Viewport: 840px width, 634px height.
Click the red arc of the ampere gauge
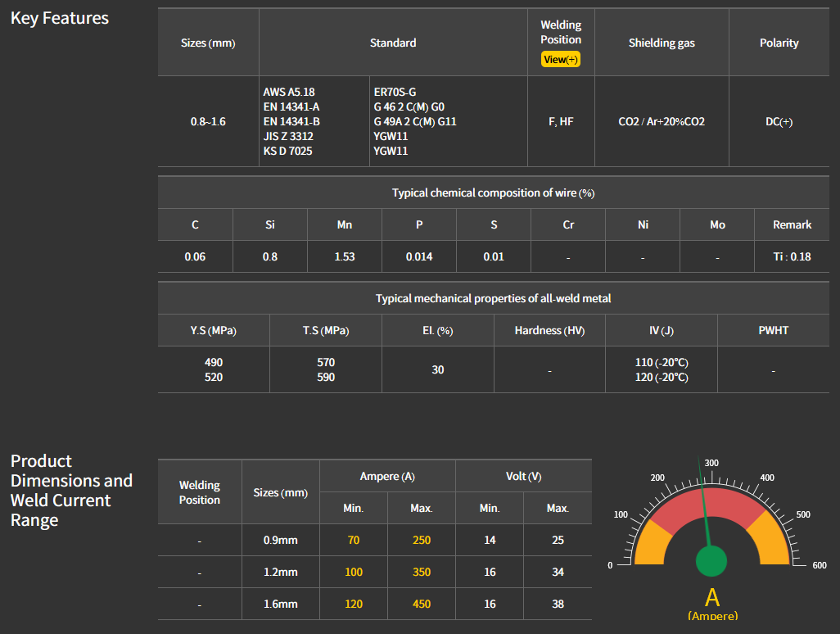coord(711,501)
